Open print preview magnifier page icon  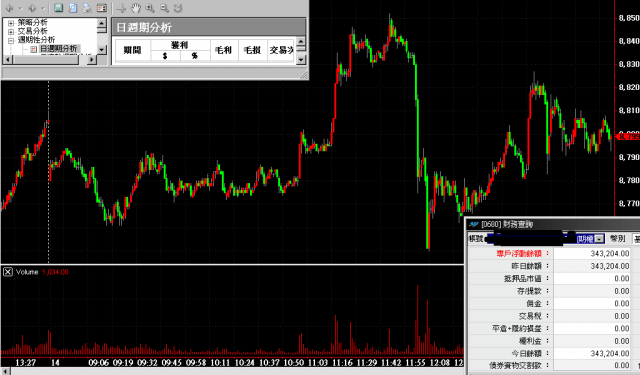(x=73, y=8)
